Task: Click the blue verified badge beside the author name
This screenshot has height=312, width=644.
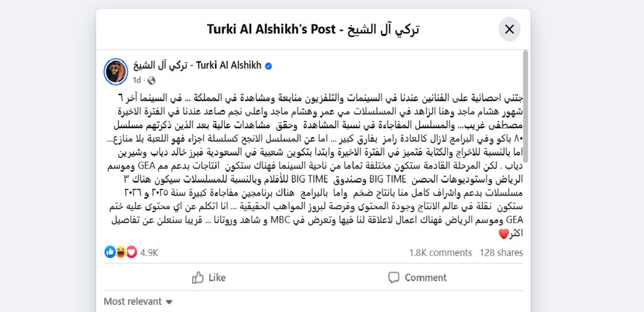Action: (267, 65)
